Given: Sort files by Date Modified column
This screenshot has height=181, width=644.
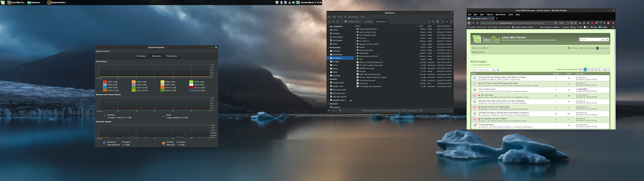Looking at the screenshot, I should tap(444, 26).
